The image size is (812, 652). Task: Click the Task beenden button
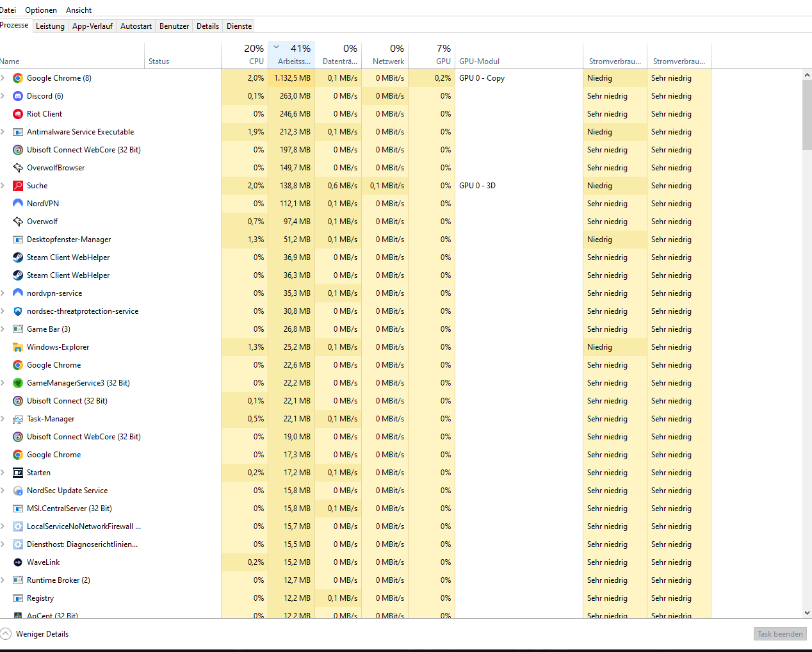(780, 634)
